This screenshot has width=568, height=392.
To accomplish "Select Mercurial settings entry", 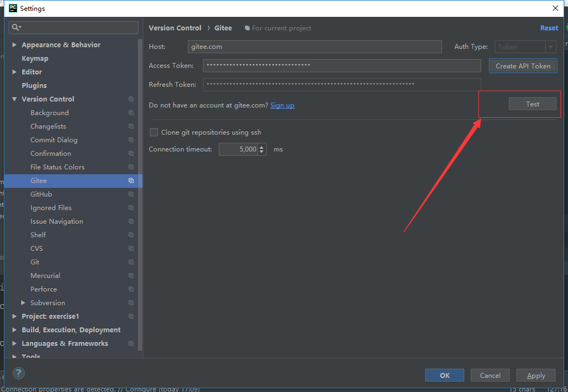I will 45,276.
